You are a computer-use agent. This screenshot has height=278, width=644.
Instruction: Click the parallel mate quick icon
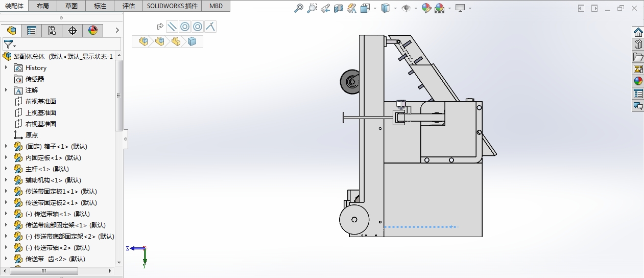173,27
